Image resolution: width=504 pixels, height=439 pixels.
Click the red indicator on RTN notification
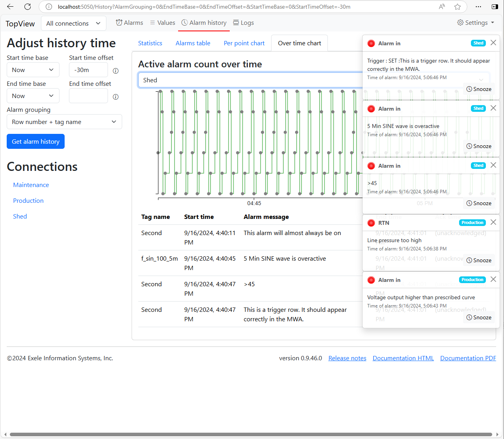click(x=371, y=223)
